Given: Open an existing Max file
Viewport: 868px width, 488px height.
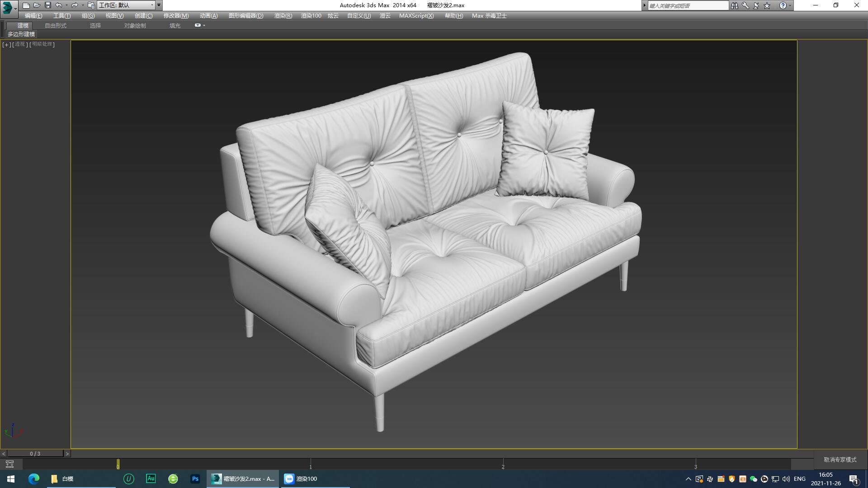Looking at the screenshot, I should [37, 5].
